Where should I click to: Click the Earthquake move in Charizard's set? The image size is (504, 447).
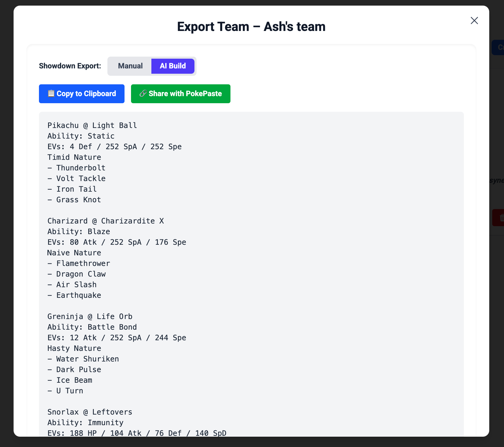tap(78, 295)
